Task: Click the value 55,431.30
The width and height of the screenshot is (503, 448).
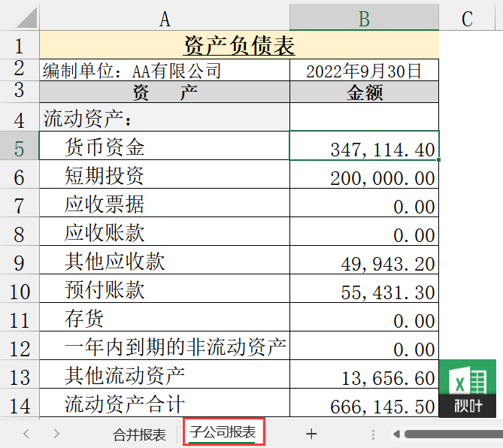Action: [x=364, y=289]
